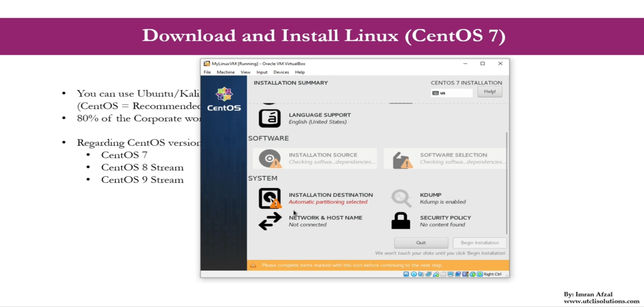
Task: Open the File menu
Action: pos(207,72)
